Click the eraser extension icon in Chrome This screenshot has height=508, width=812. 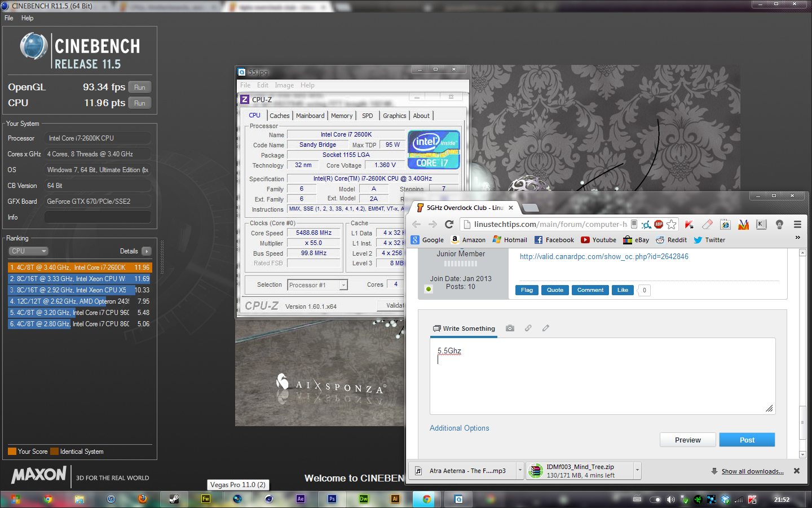(708, 224)
